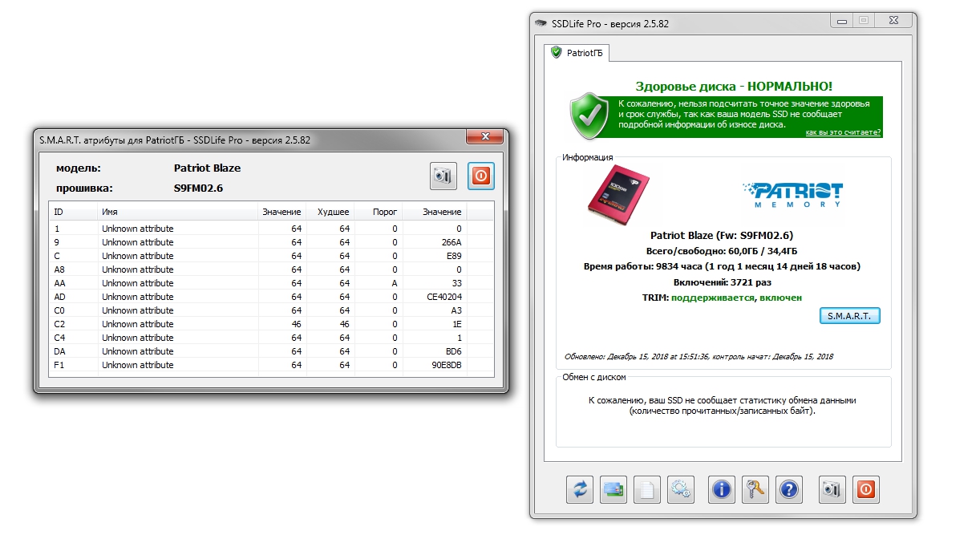Select the attribute row with ID DA
980x551 pixels.
point(271,351)
